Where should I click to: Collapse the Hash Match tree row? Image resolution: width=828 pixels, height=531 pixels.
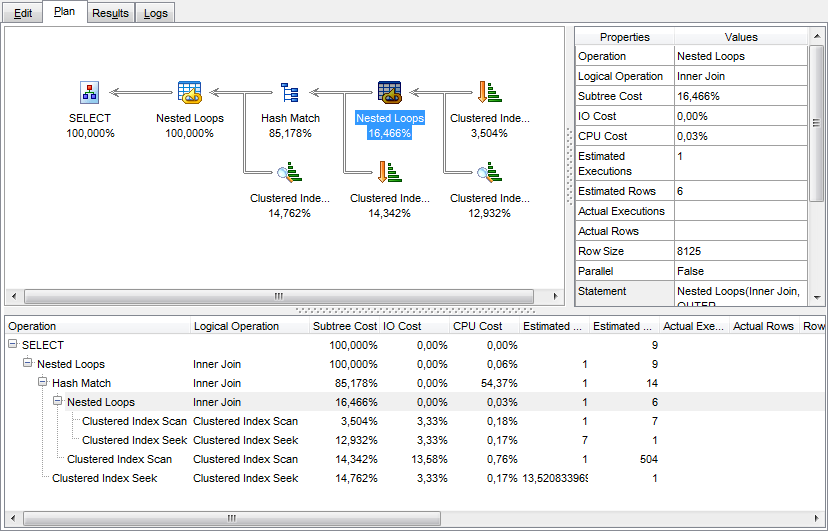pyautogui.click(x=43, y=382)
